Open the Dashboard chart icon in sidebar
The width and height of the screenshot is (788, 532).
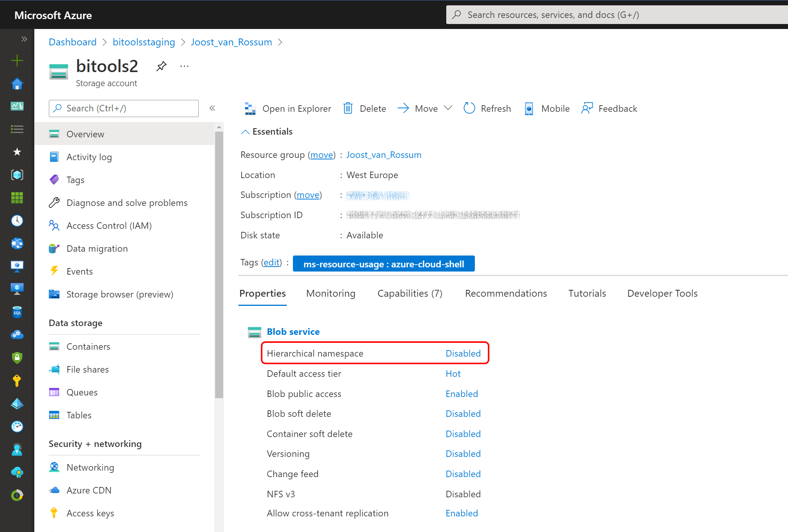(x=17, y=106)
